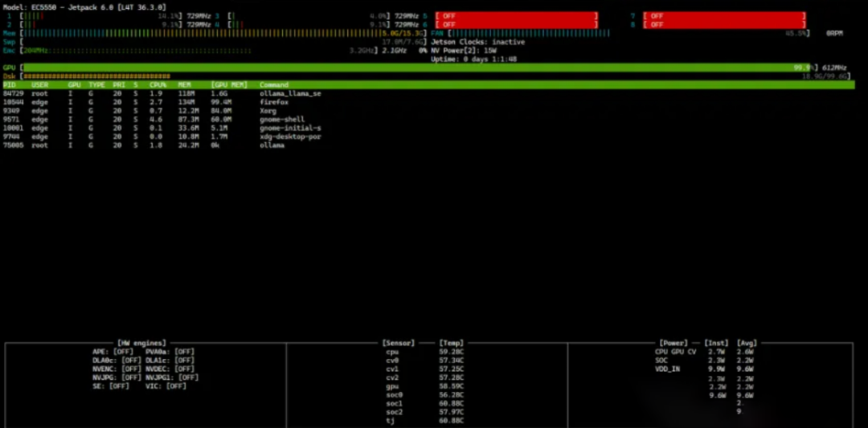Viewport: 868px width, 428px height.
Task: Click the [Sensor] panel title
Action: point(399,344)
